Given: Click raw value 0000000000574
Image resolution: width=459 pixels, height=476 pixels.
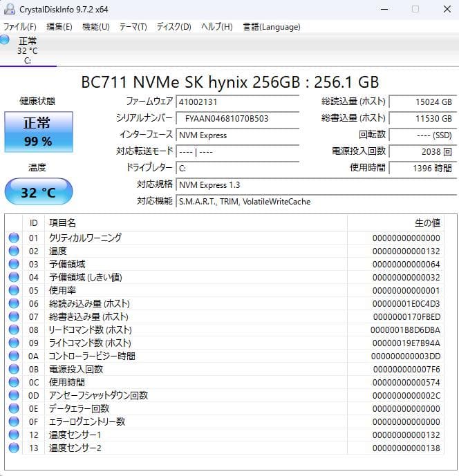Looking at the screenshot, I should (406, 383).
